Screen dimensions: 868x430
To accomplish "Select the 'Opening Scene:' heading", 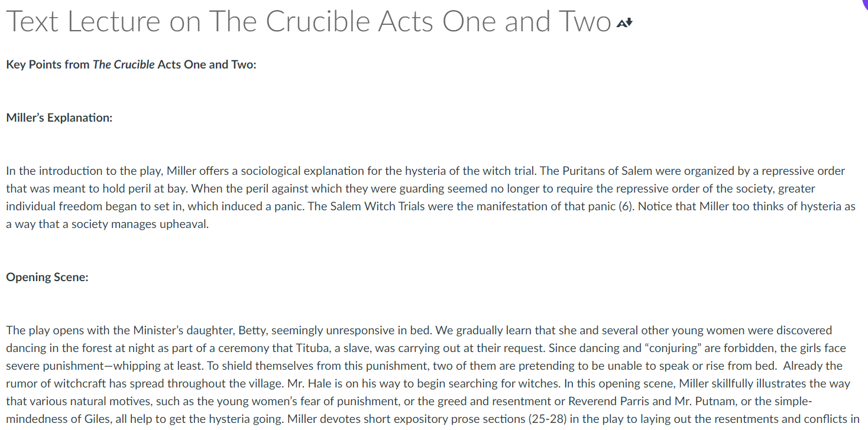I will click(x=47, y=277).
